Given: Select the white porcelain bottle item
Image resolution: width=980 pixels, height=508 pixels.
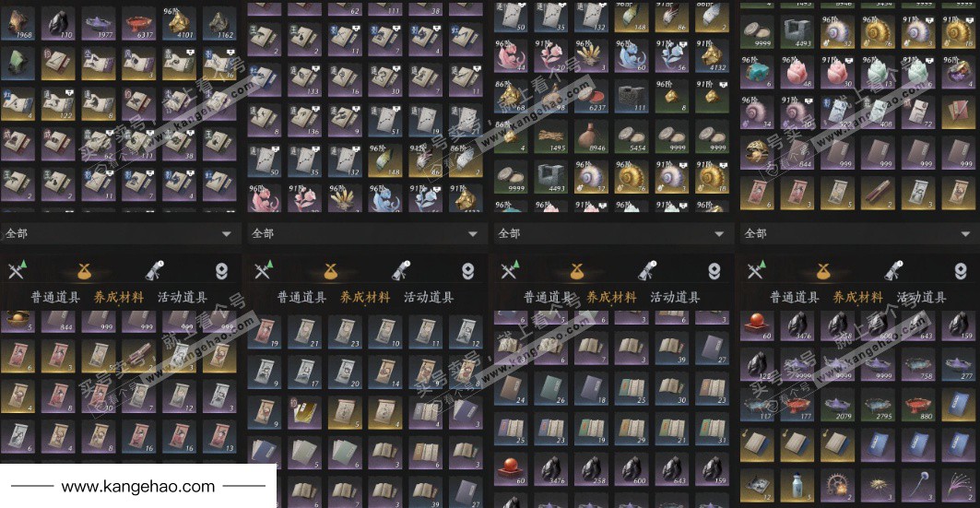Looking at the screenshot, I should pos(797,486).
